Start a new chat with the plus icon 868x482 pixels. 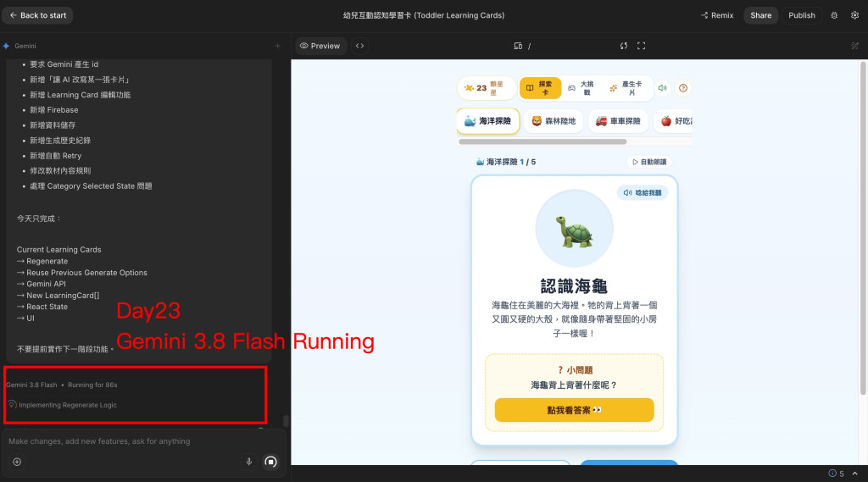pyautogui.click(x=277, y=46)
